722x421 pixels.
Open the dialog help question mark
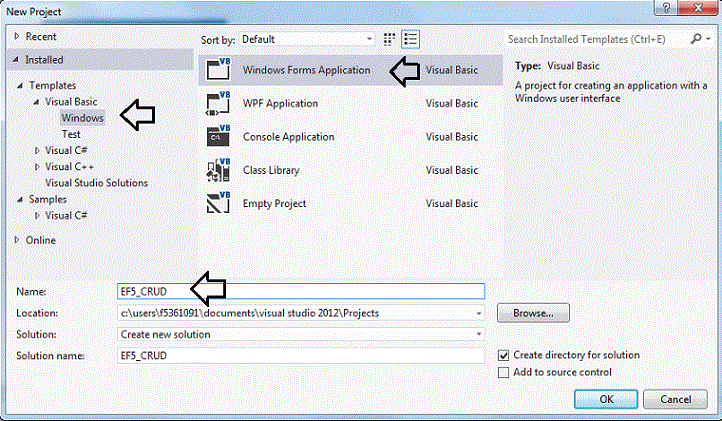pyautogui.click(x=666, y=8)
